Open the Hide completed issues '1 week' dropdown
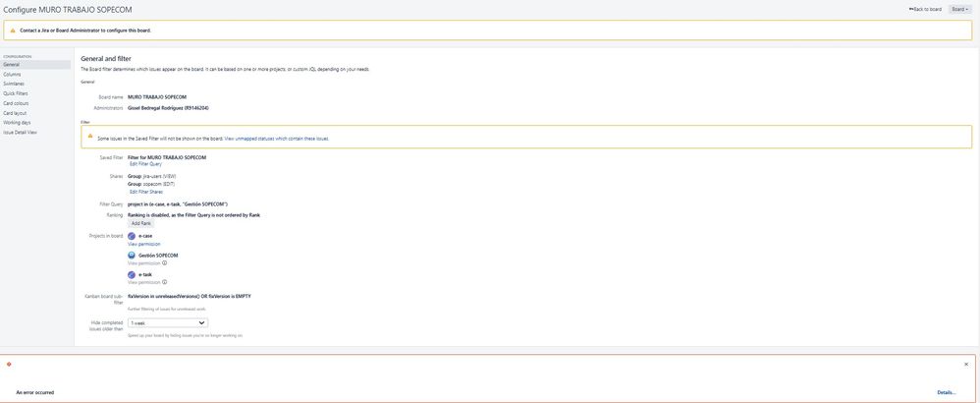 [168, 322]
